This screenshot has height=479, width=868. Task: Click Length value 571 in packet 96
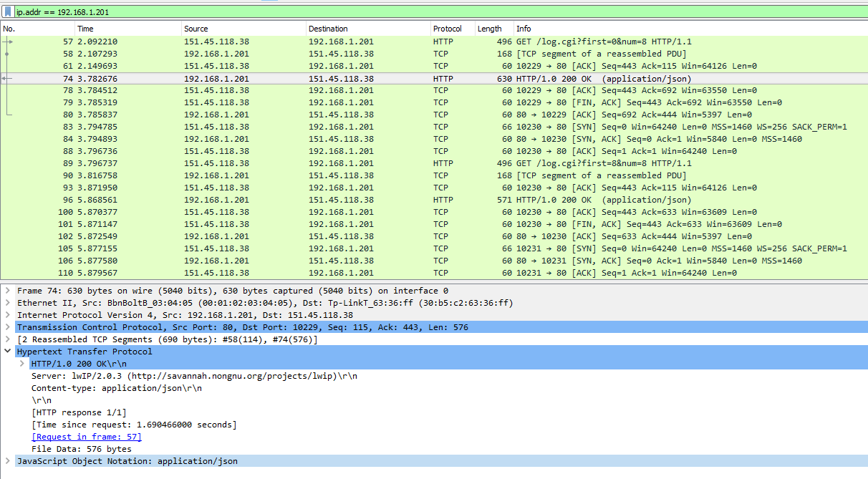point(504,200)
